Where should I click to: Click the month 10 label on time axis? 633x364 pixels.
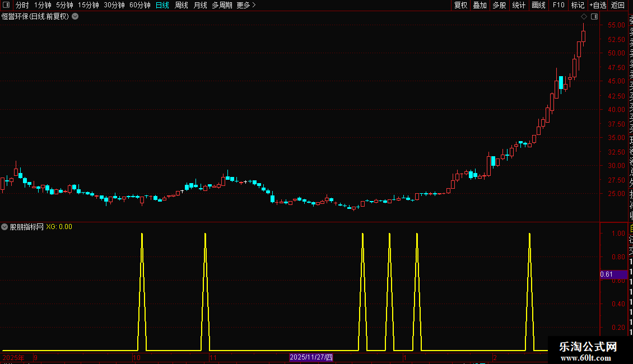(137, 357)
